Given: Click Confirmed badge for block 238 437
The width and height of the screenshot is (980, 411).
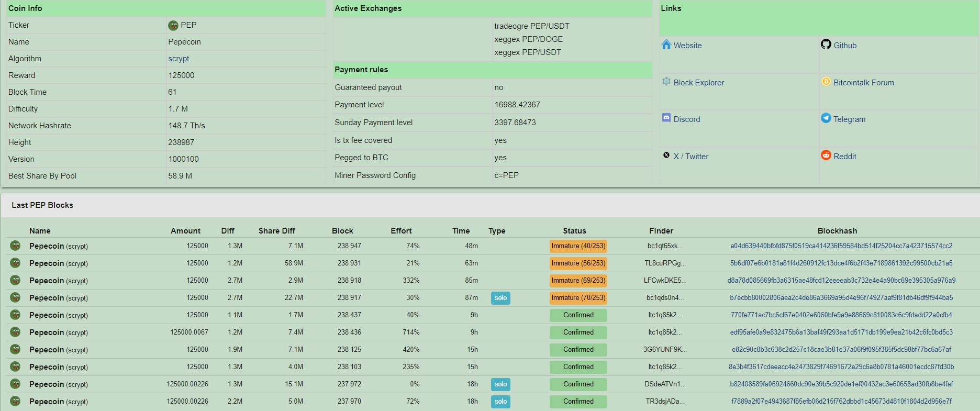Looking at the screenshot, I should point(578,315).
